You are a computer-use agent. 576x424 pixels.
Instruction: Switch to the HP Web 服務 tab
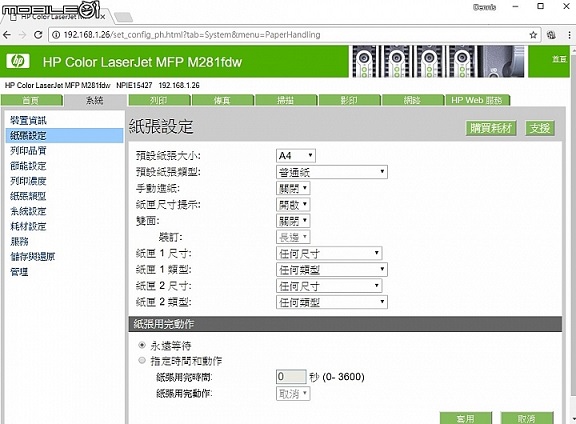[x=477, y=100]
